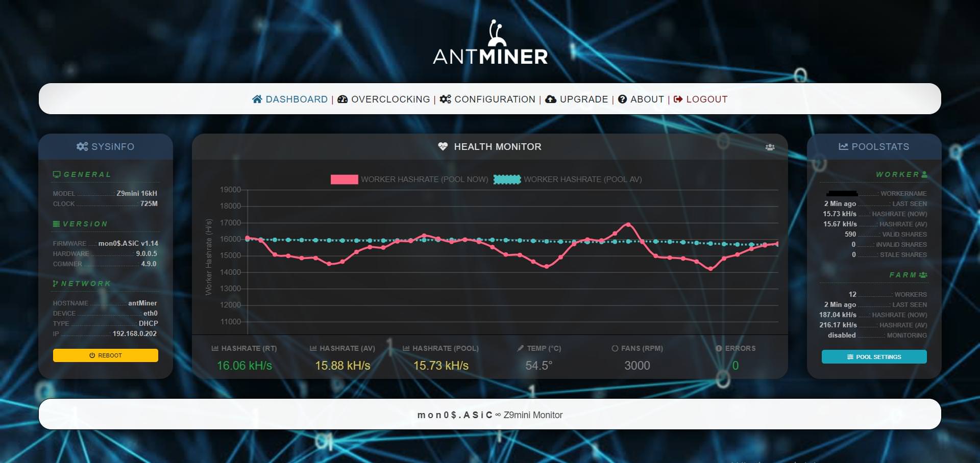Select the peak point on the pink hashrate line
Viewport: 980px width, 463px height.
(628, 224)
